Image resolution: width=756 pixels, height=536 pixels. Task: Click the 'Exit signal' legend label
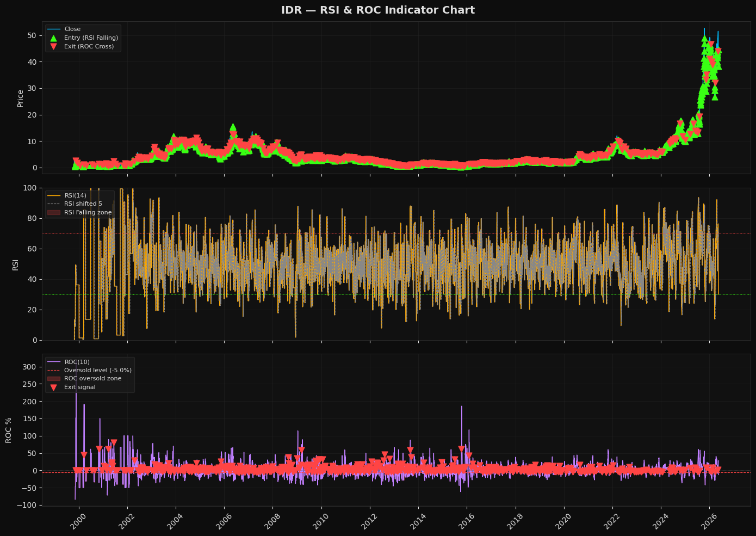tap(80, 387)
